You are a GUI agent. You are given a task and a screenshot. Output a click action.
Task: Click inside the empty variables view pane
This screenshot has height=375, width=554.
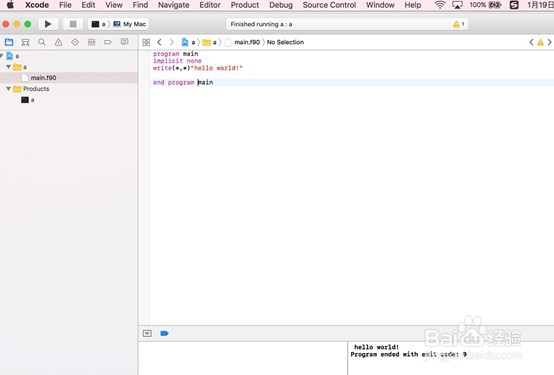[x=243, y=358]
